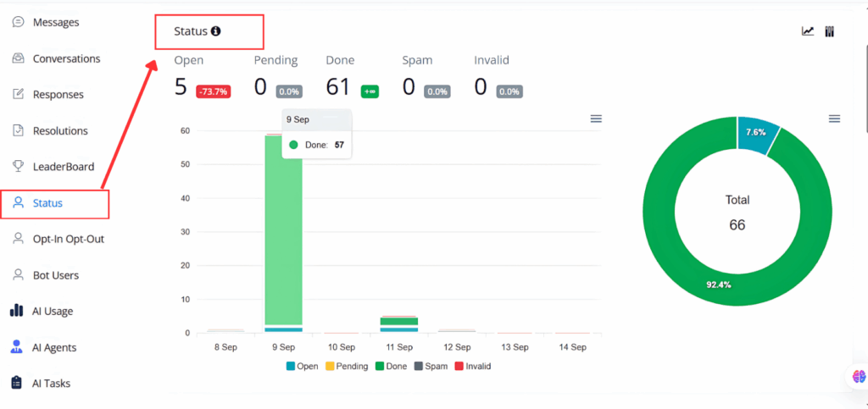Click the AI Tasks clipboard icon
The image size is (868, 409).
[x=17, y=383]
